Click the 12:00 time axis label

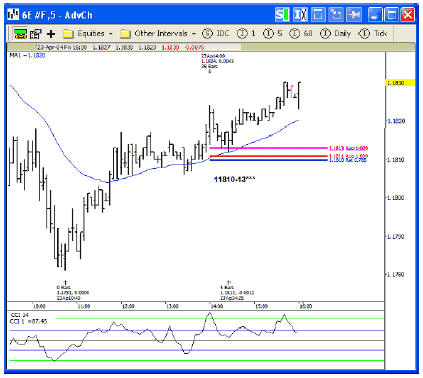click(128, 306)
